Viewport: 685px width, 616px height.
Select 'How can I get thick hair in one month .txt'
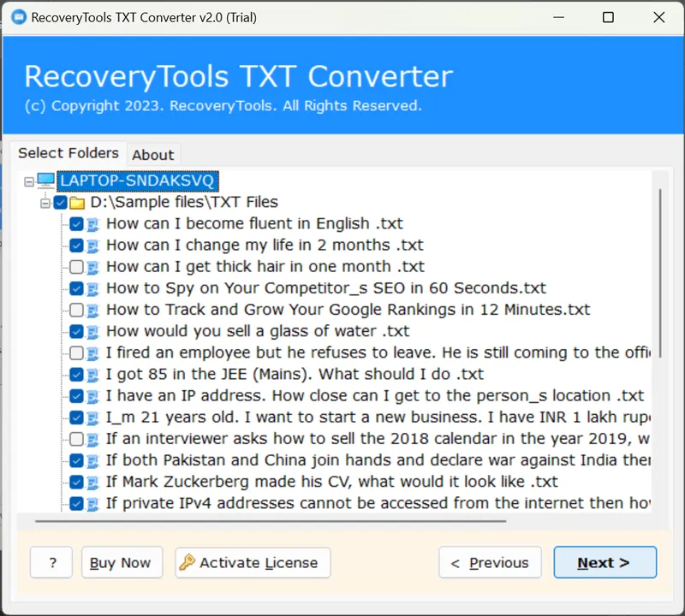point(265,266)
